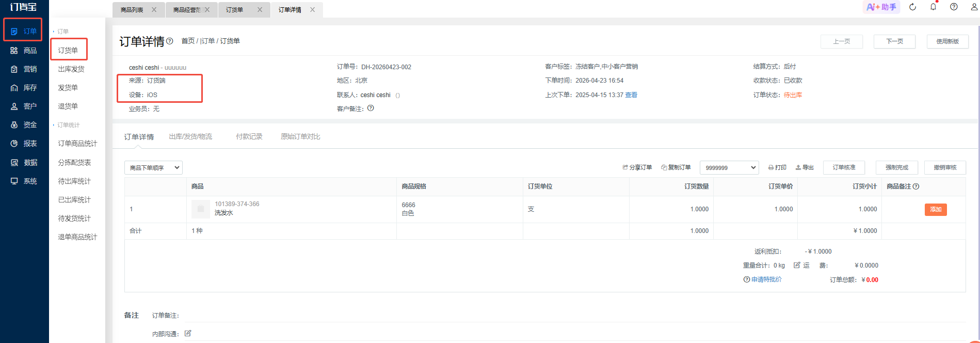Viewport: 980px width, 343px height.
Task: Open the 系统 settings module
Action: (23, 181)
